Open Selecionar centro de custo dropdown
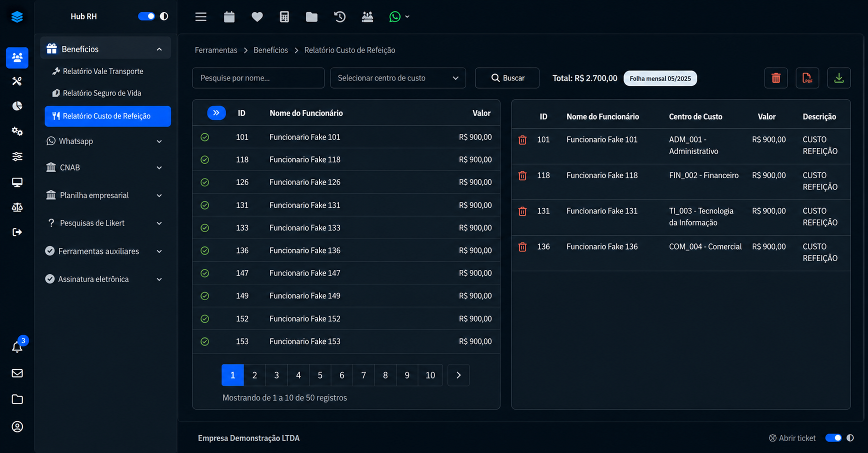The image size is (868, 453). pos(398,78)
